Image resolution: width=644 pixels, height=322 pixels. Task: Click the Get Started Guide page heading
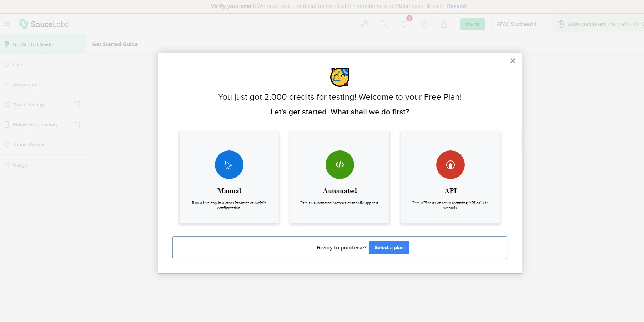(x=115, y=44)
